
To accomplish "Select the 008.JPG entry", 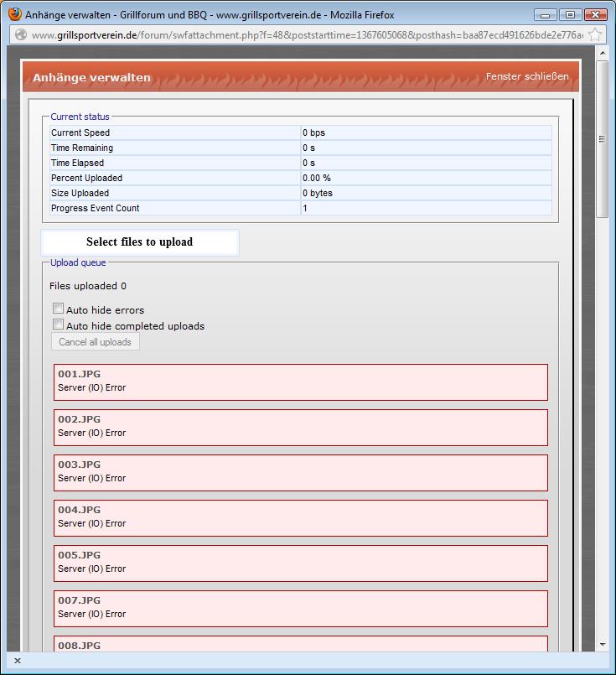I will [x=301, y=644].
